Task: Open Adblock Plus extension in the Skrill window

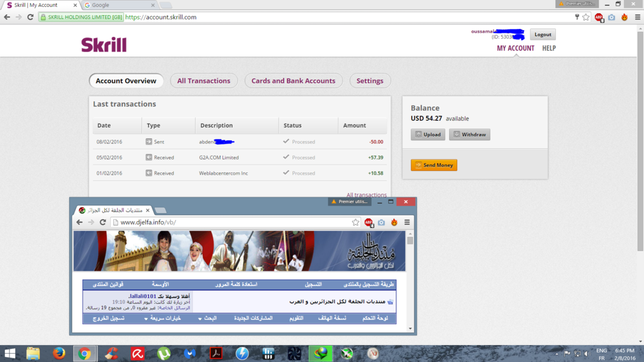Action: pyautogui.click(x=599, y=17)
